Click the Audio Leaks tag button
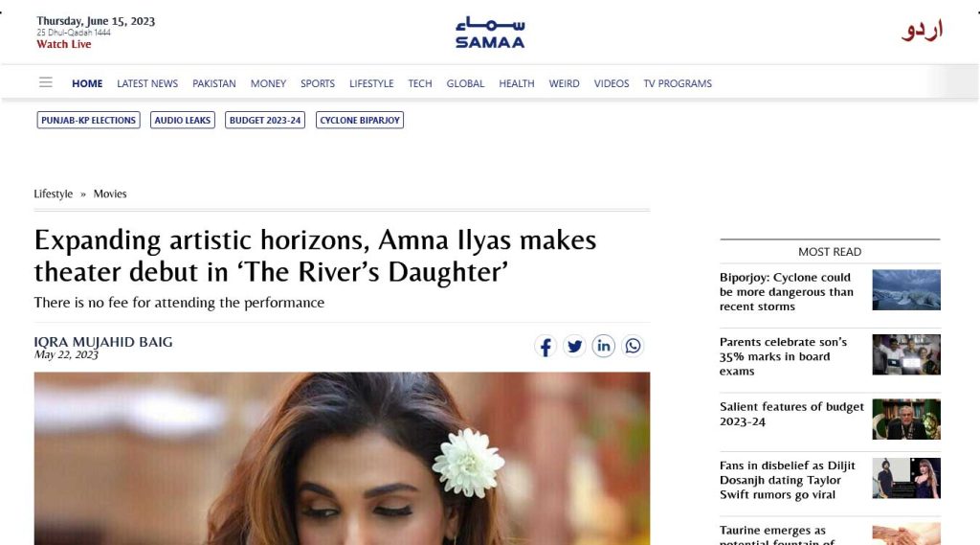980x545 pixels. (x=183, y=120)
